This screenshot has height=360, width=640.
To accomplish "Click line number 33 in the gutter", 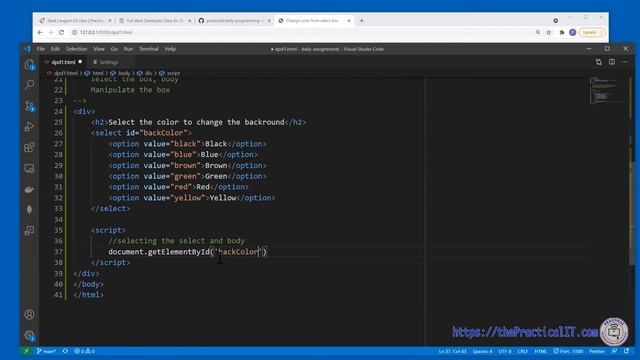I will coord(58,209).
